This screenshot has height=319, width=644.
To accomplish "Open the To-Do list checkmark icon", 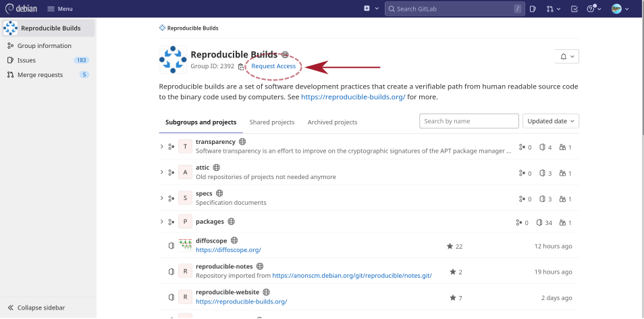I will [x=574, y=9].
